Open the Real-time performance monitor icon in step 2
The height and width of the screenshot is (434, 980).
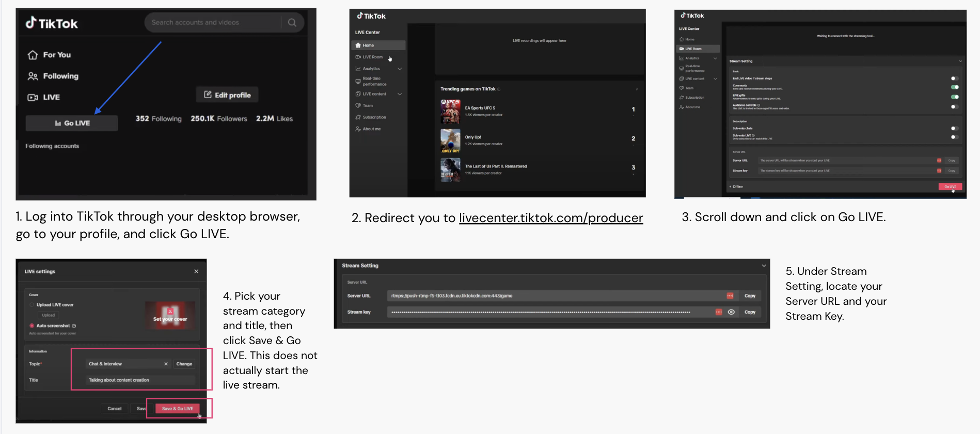358,81
